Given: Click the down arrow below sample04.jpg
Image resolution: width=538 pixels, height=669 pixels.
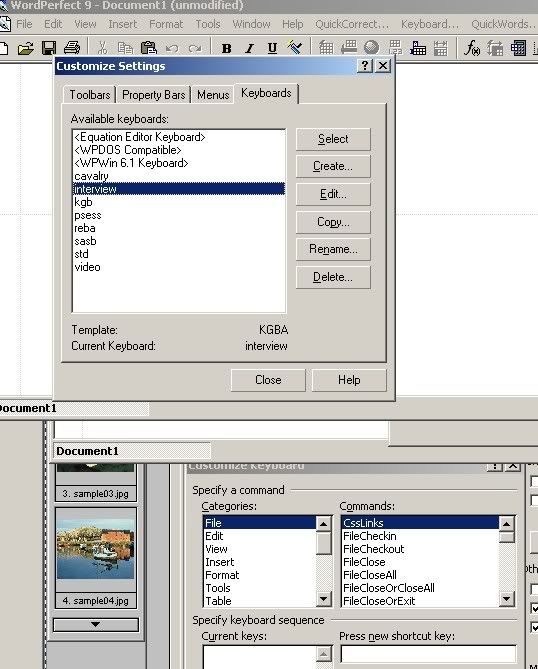Looking at the screenshot, I should [96, 624].
